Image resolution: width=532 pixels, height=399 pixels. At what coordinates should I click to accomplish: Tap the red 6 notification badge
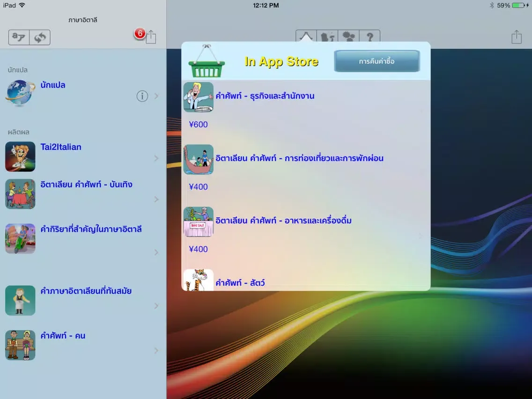coord(140,33)
